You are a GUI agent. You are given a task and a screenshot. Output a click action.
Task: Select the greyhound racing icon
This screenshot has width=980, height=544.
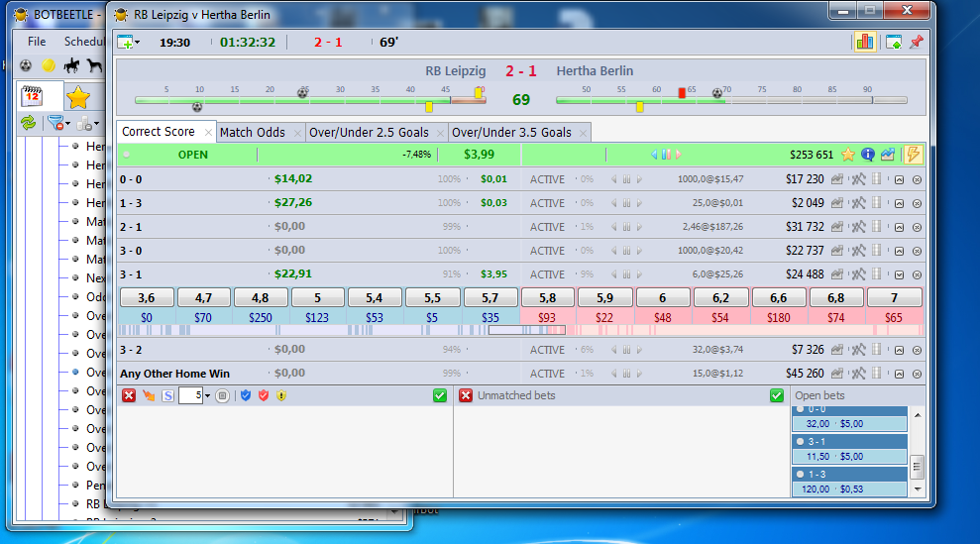click(94, 65)
